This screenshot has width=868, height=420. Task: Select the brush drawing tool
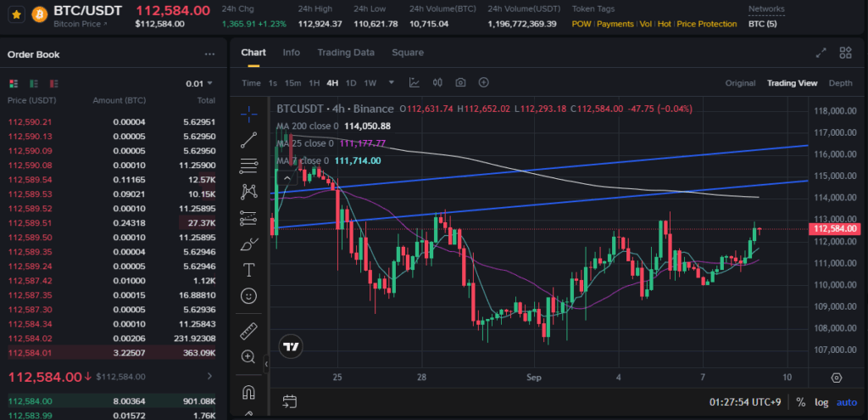249,244
